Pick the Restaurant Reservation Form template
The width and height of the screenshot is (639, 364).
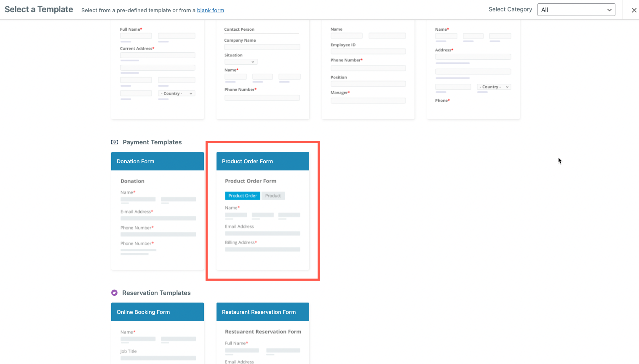(263, 312)
